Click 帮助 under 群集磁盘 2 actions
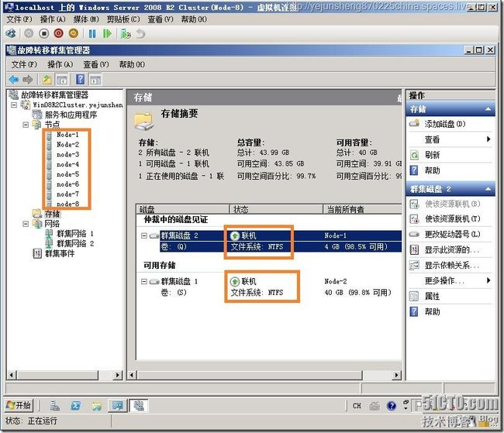This screenshot has width=504, height=433. click(432, 311)
